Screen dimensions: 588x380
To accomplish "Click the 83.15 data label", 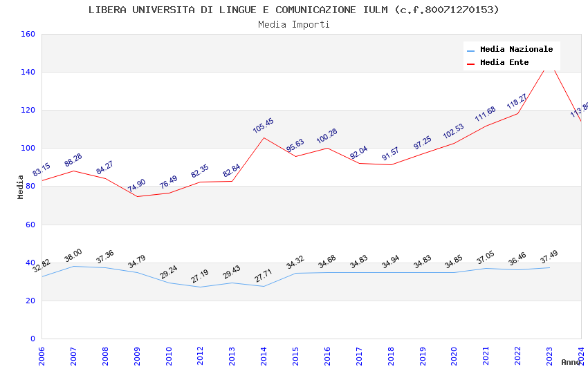I will tap(42, 169).
